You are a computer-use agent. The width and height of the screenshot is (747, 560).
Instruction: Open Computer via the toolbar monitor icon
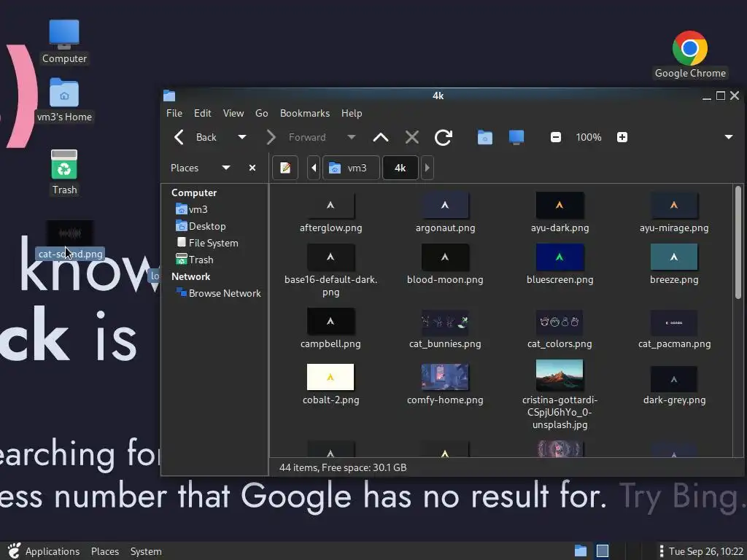point(516,137)
